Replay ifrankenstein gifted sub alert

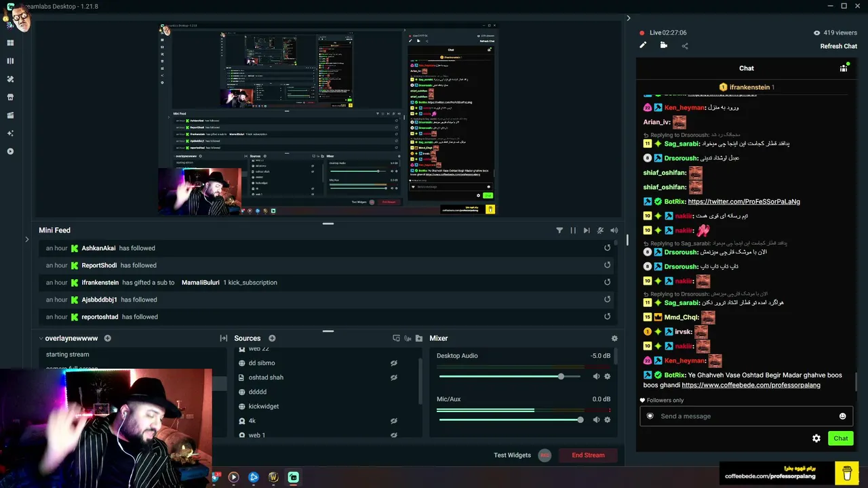[607, 283]
